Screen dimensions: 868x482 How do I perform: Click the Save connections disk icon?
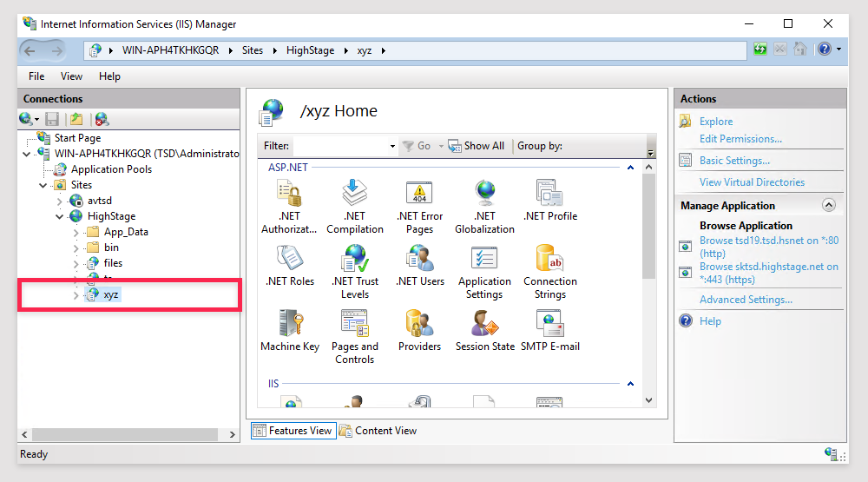pyautogui.click(x=52, y=119)
